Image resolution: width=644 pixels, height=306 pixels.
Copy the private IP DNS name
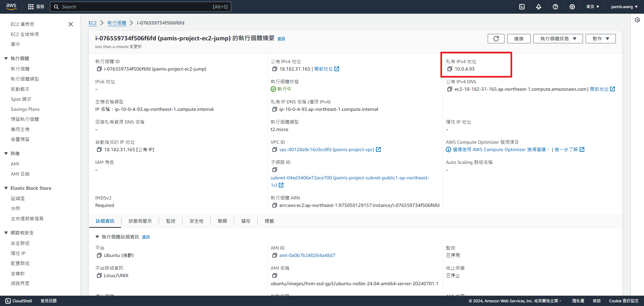(x=275, y=109)
